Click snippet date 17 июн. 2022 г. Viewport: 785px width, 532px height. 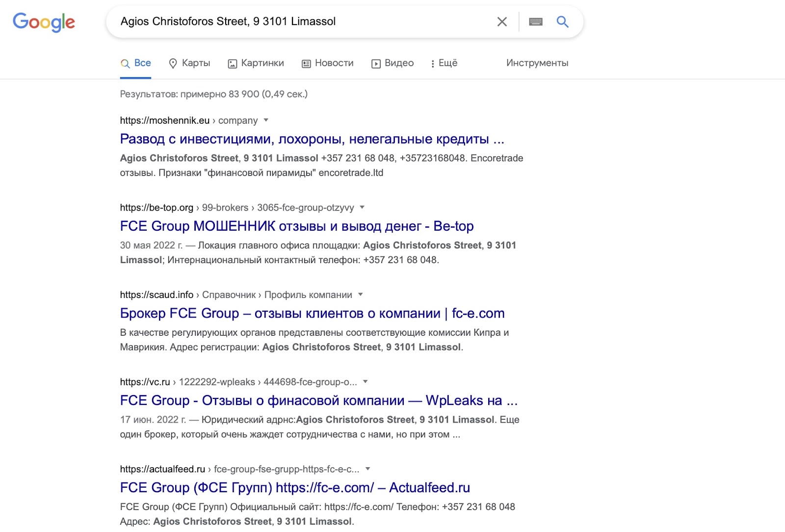tap(153, 420)
